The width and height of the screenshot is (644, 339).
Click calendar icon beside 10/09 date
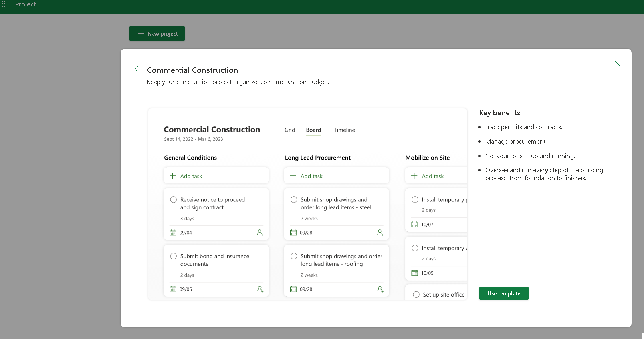pos(414,273)
